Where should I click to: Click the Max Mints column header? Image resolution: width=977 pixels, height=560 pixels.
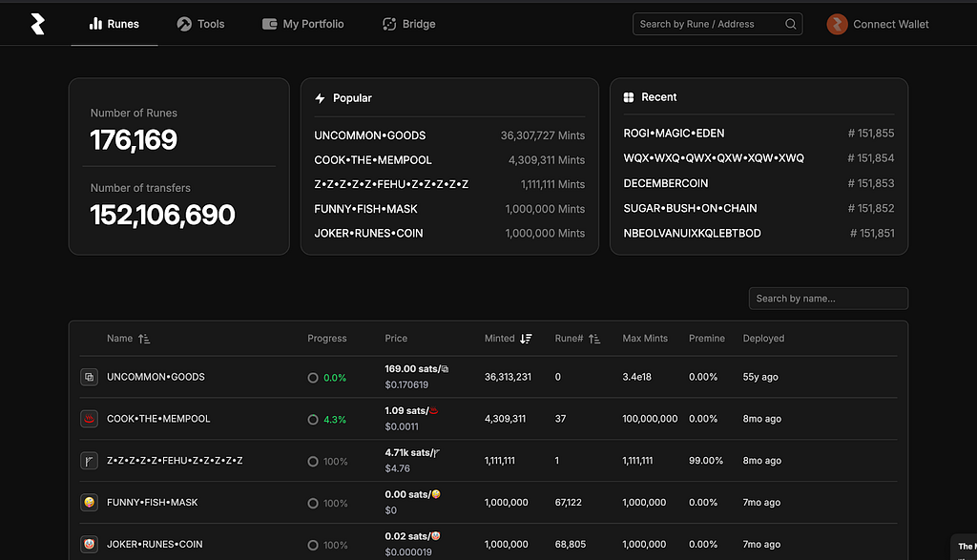coord(645,339)
